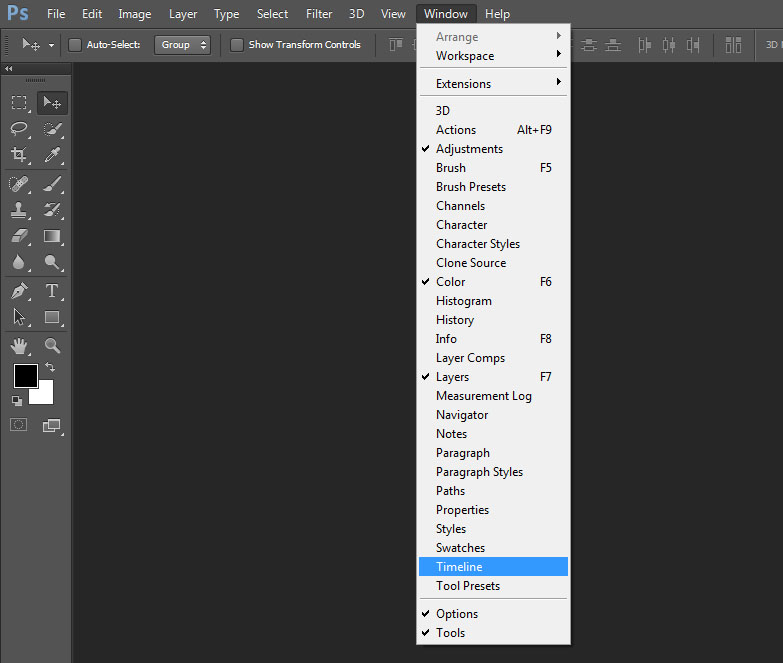Select the History Brush tool
Viewport: 783px width, 663px height.
[52, 210]
